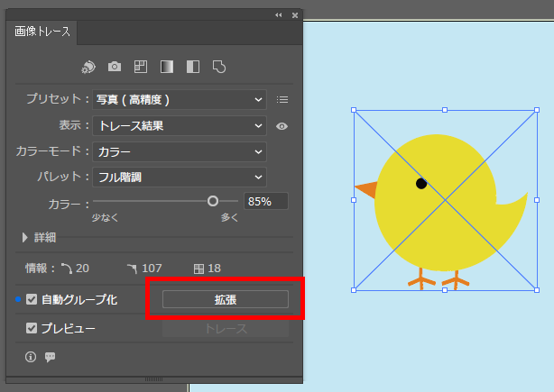Viewport: 554px width, 392px height.
Task: Select the 画像トレース panel tab
Action: click(42, 32)
